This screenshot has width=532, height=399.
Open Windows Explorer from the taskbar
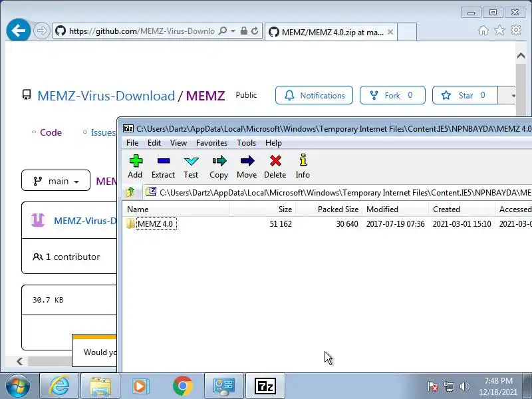(100, 386)
